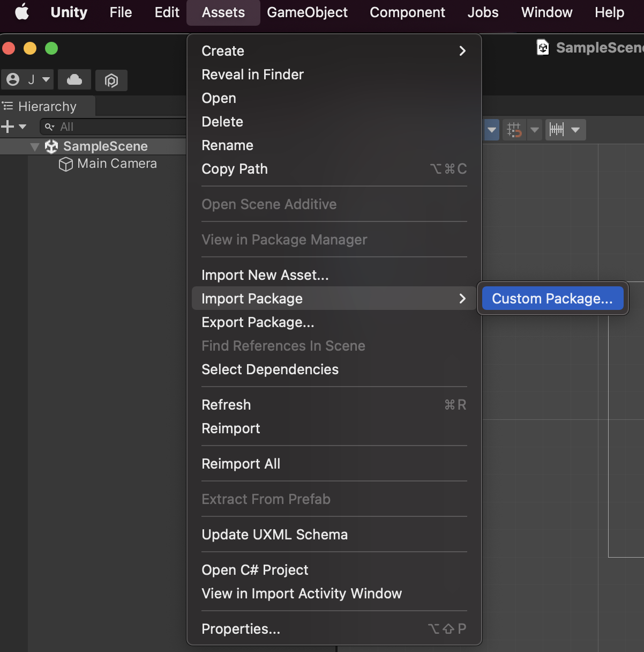
Task: Click the SampleScene file icon in the title bar
Action: [x=543, y=48]
